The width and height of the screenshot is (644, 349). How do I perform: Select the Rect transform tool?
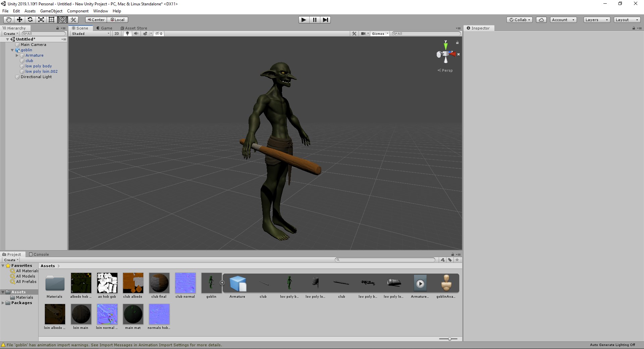click(52, 20)
